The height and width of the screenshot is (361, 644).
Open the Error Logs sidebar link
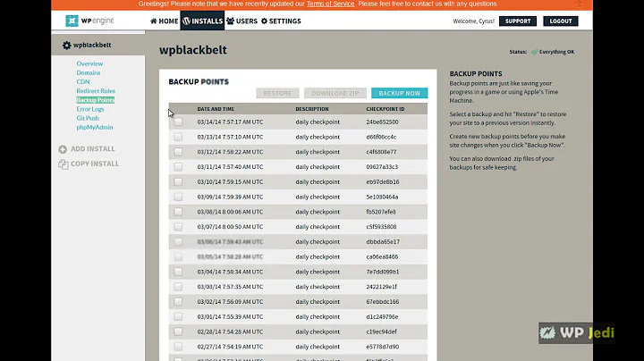click(x=90, y=109)
